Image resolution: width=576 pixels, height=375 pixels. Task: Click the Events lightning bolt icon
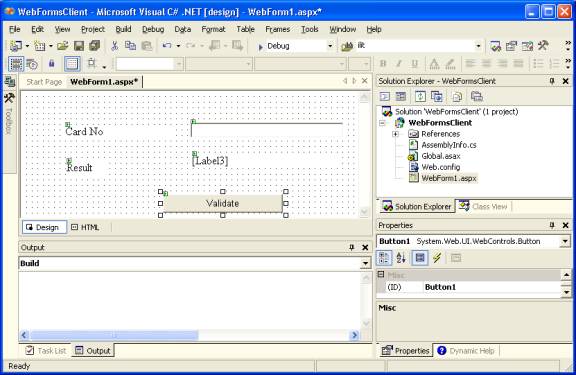437,258
